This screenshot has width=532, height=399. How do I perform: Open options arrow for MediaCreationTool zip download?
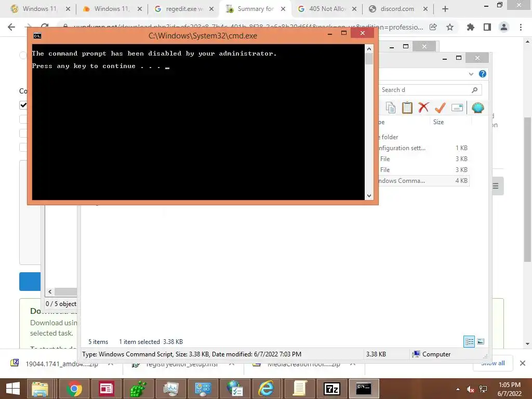(x=353, y=364)
